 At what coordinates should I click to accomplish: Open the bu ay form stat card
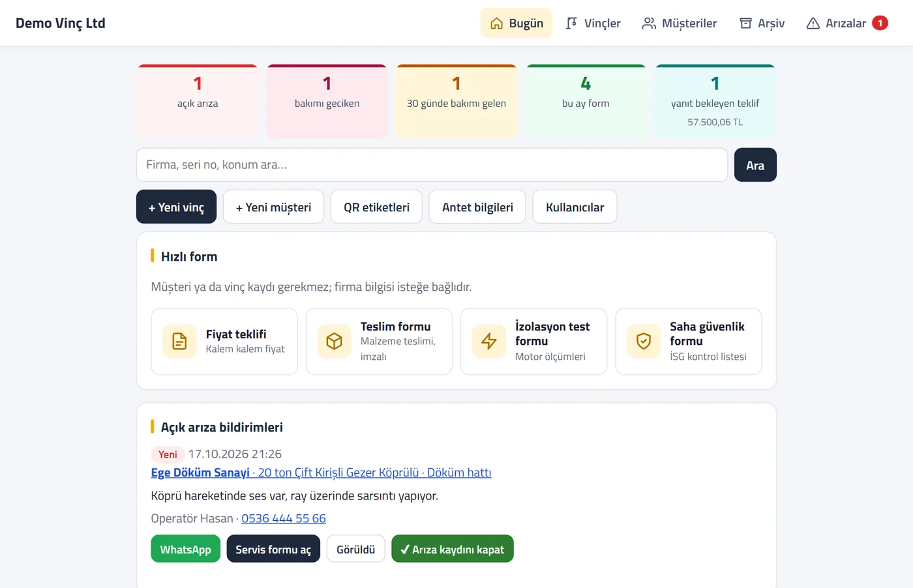point(586,101)
